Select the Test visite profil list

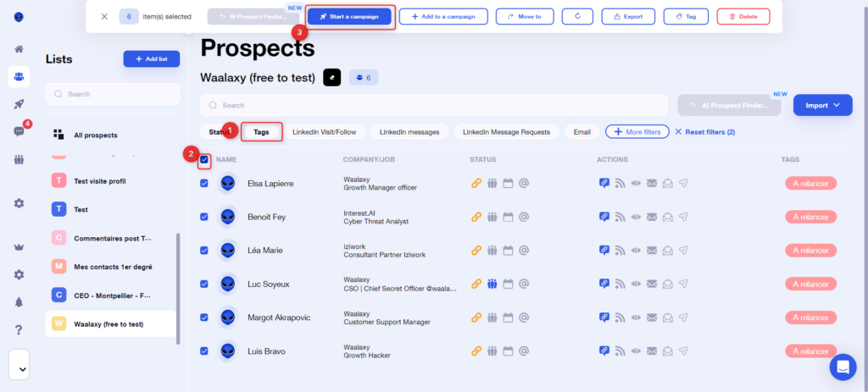click(x=113, y=181)
